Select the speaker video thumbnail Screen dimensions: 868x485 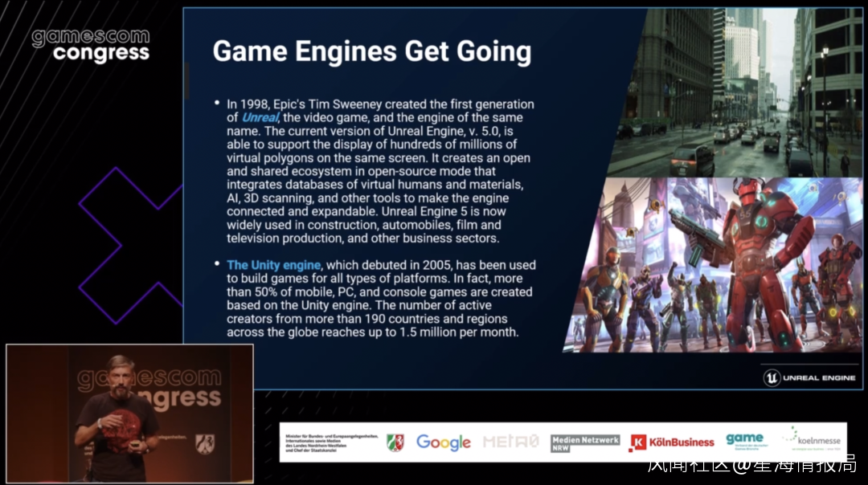coord(129,414)
